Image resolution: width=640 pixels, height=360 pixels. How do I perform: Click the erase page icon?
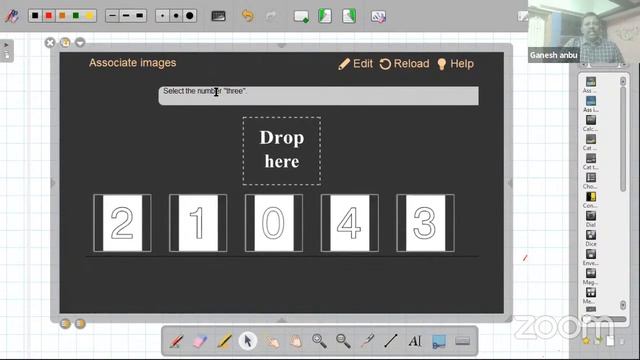pyautogui.click(x=378, y=16)
